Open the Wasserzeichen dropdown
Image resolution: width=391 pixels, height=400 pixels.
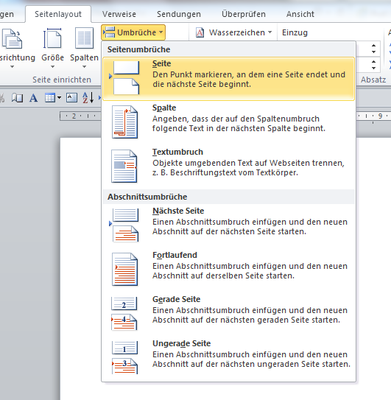coord(234,33)
